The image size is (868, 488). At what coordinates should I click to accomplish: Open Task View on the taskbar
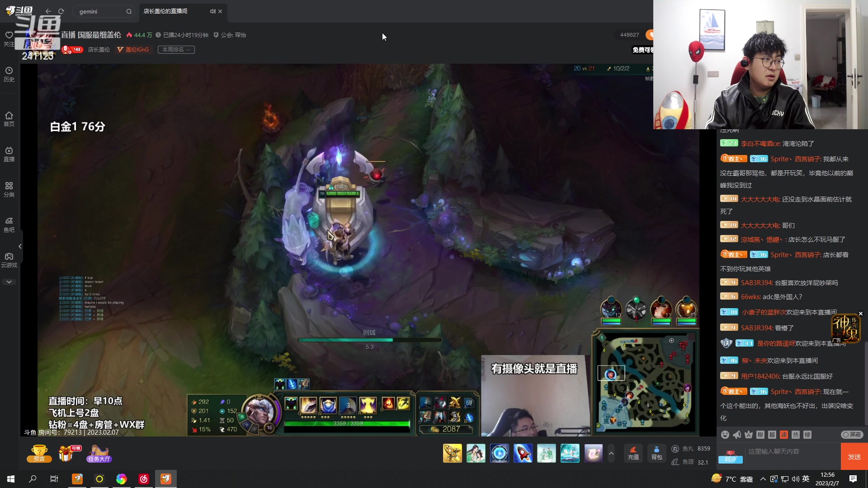pyautogui.click(x=54, y=479)
